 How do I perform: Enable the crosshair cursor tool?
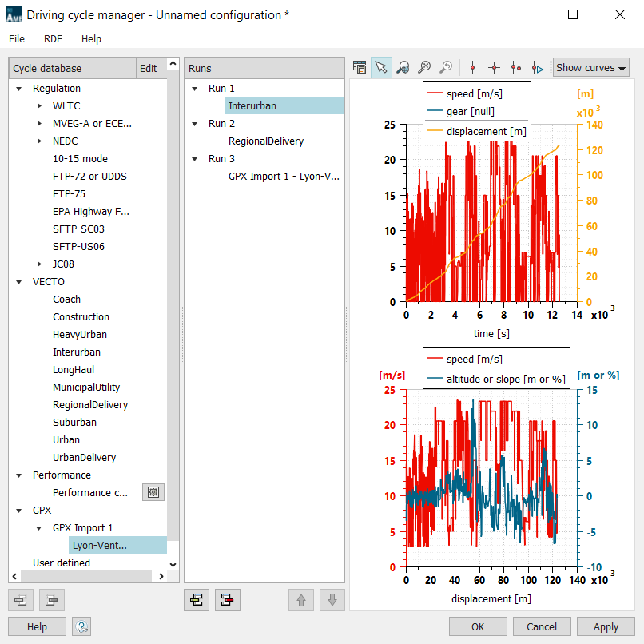pos(494,67)
